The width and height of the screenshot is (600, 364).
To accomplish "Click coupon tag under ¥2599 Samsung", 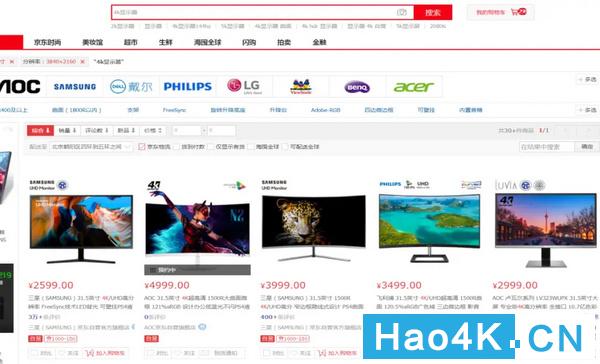I will click(x=61, y=339).
